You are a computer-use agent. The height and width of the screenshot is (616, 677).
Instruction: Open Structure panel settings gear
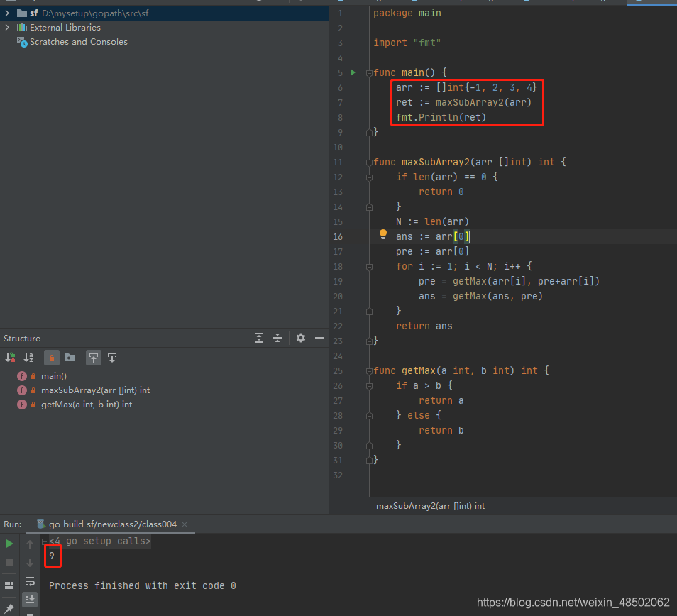click(300, 338)
